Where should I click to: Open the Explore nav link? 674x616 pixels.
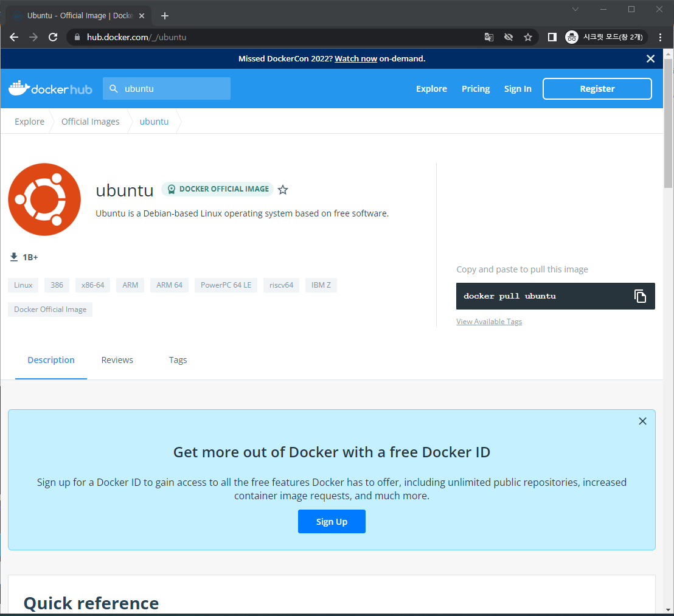click(431, 89)
